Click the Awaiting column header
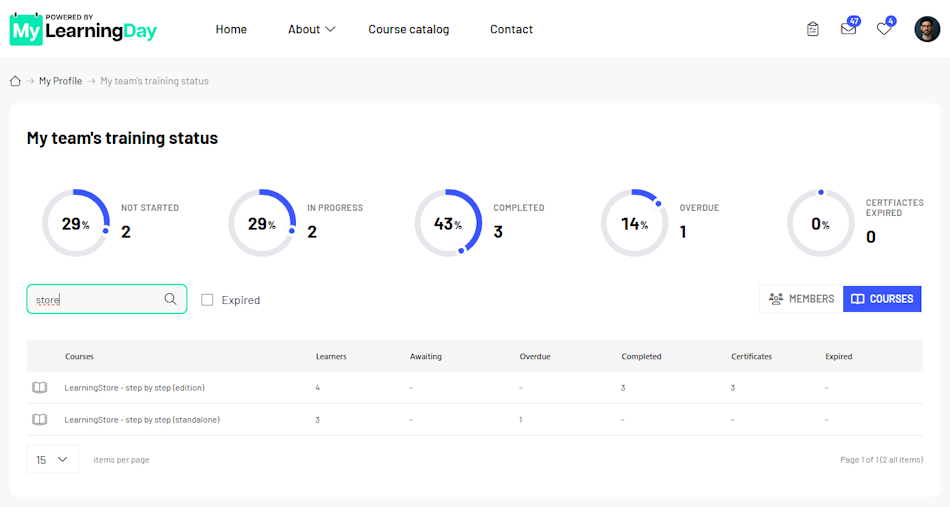Image resolution: width=950 pixels, height=507 pixels. (425, 356)
